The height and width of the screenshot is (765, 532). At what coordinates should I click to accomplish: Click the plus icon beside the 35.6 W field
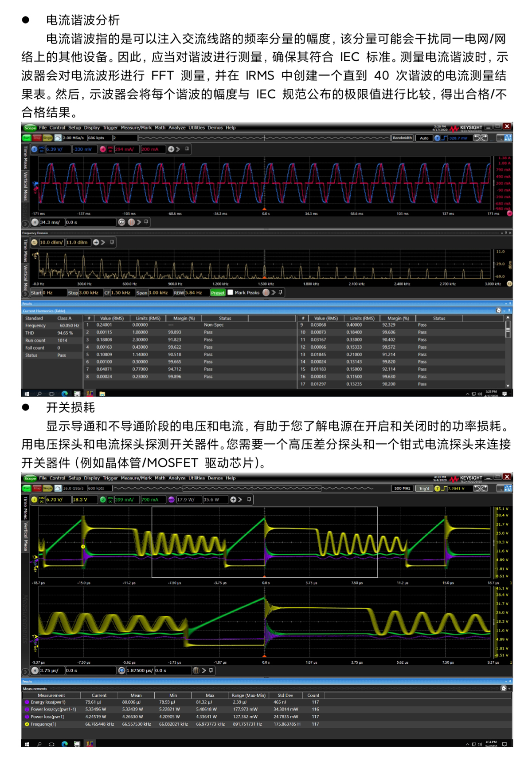coord(233,500)
